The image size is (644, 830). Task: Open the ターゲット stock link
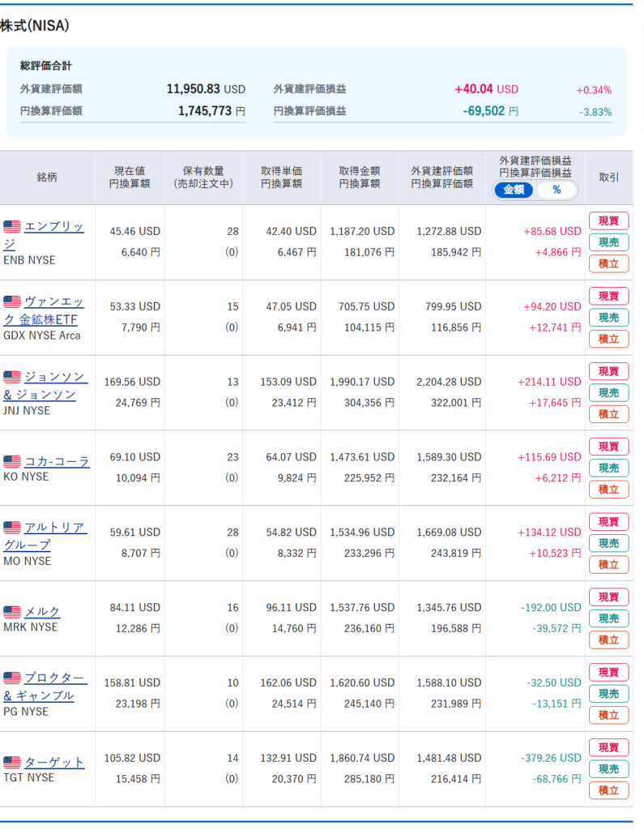click(54, 762)
